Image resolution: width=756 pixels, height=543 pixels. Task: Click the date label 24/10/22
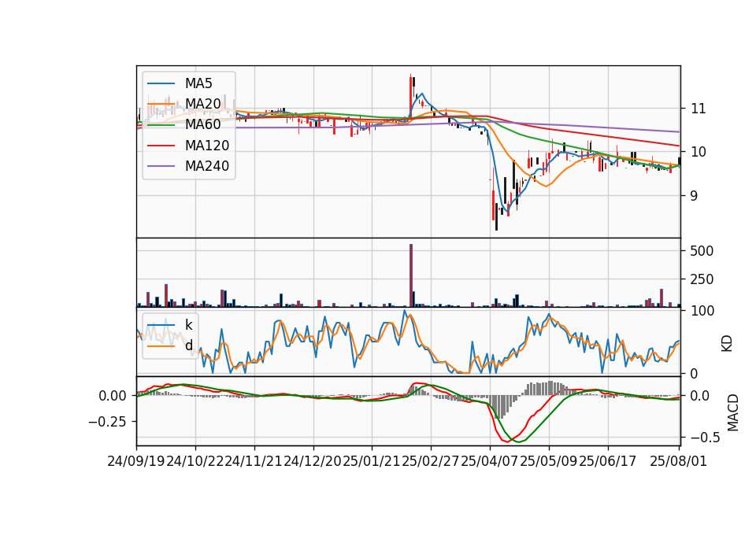pyautogui.click(x=195, y=461)
